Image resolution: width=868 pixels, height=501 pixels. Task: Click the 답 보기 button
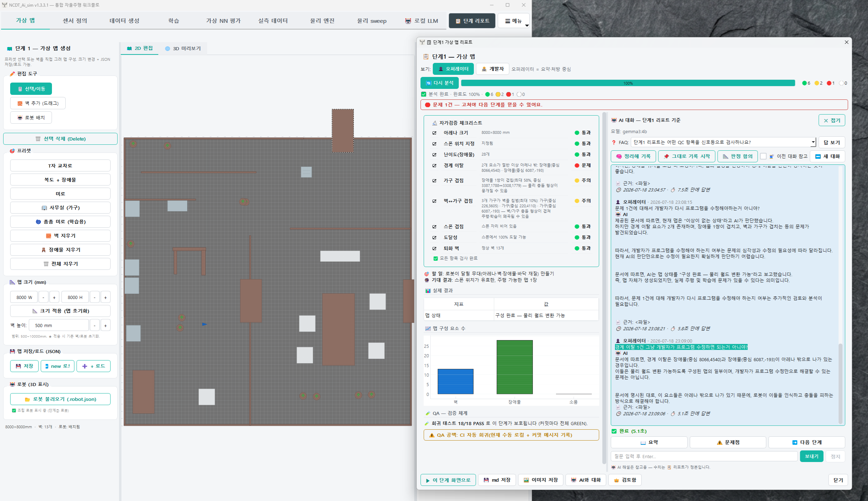(832, 142)
